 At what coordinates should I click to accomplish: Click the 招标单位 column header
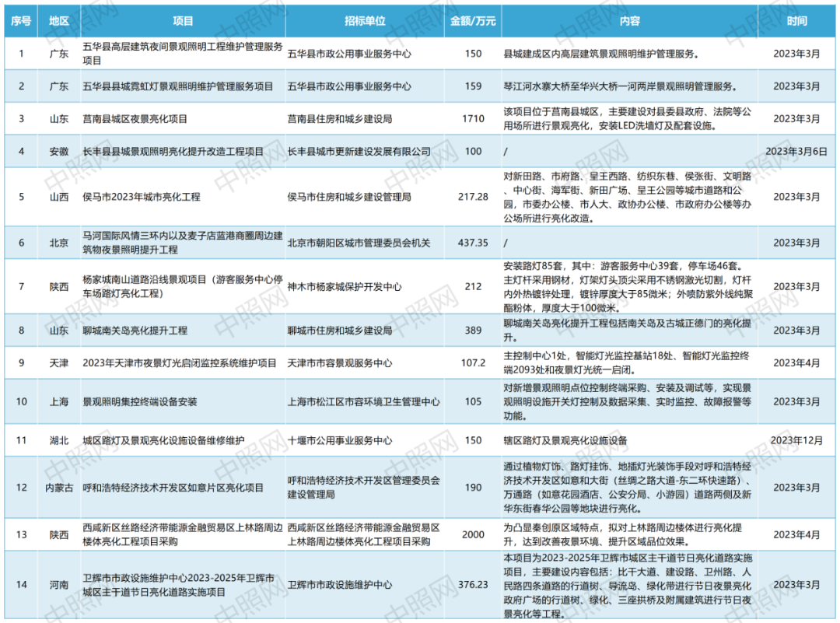(365, 21)
